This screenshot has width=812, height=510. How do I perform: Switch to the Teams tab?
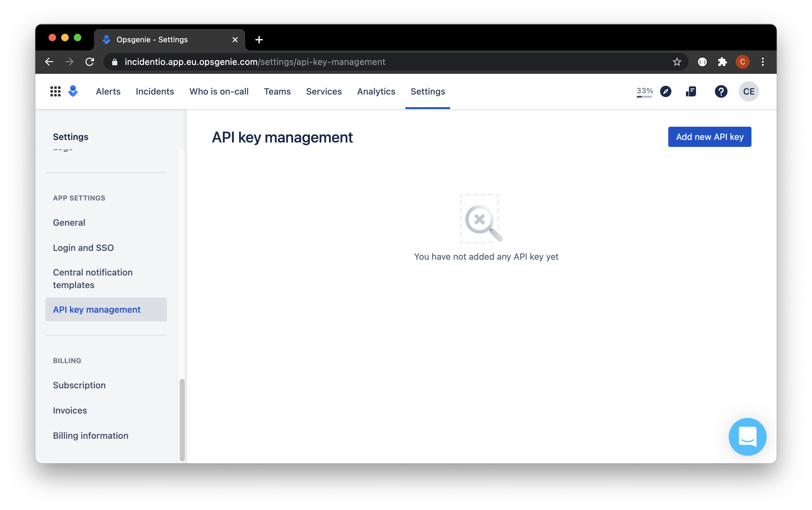point(277,91)
